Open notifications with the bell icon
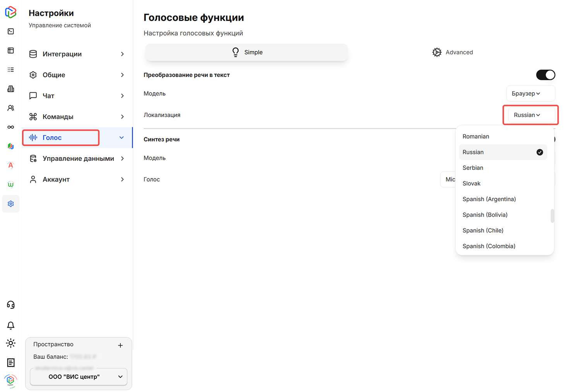The height and width of the screenshot is (392, 566). [11, 325]
